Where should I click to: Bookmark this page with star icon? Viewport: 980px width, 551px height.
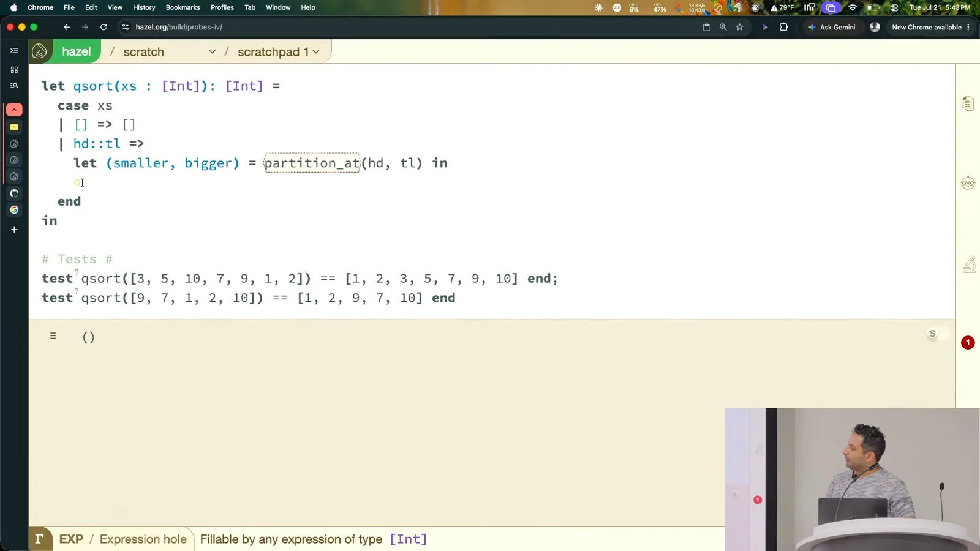click(740, 27)
